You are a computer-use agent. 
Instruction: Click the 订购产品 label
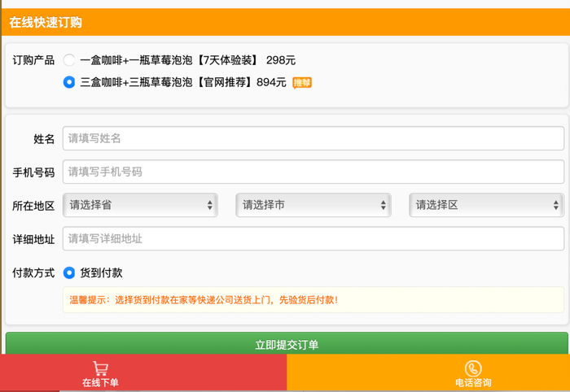[x=33, y=60]
